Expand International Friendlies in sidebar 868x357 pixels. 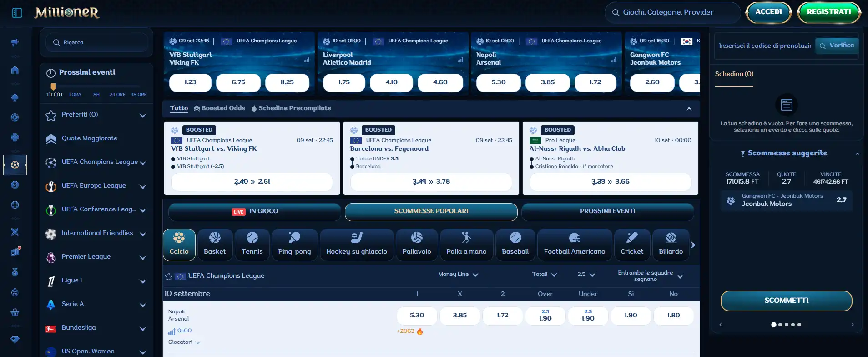143,234
